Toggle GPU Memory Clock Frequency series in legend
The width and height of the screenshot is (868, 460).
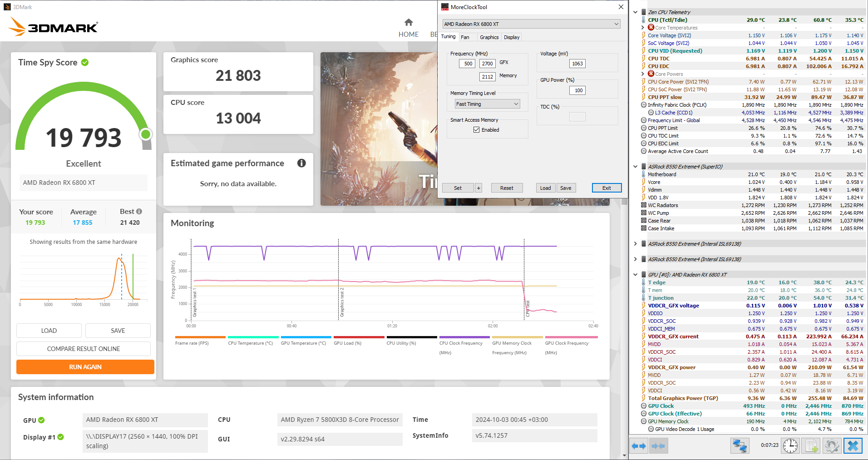click(x=518, y=345)
